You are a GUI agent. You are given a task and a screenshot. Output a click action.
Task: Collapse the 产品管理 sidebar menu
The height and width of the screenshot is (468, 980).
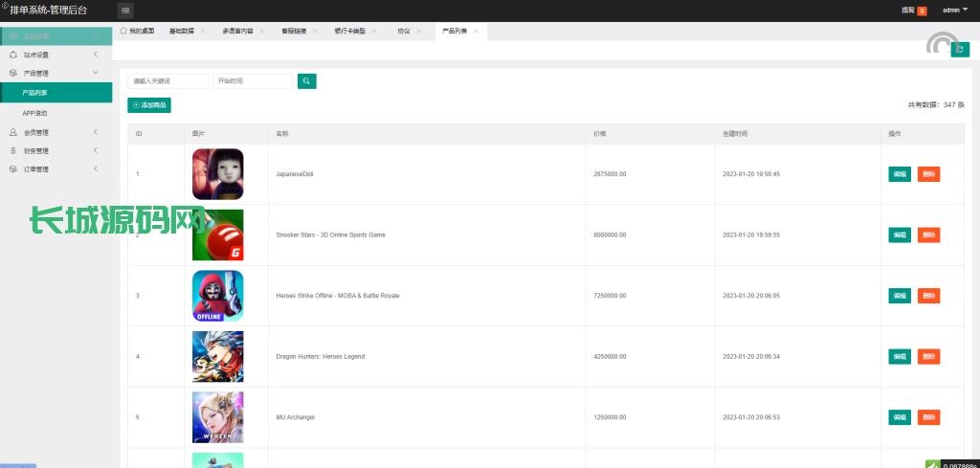click(96, 73)
